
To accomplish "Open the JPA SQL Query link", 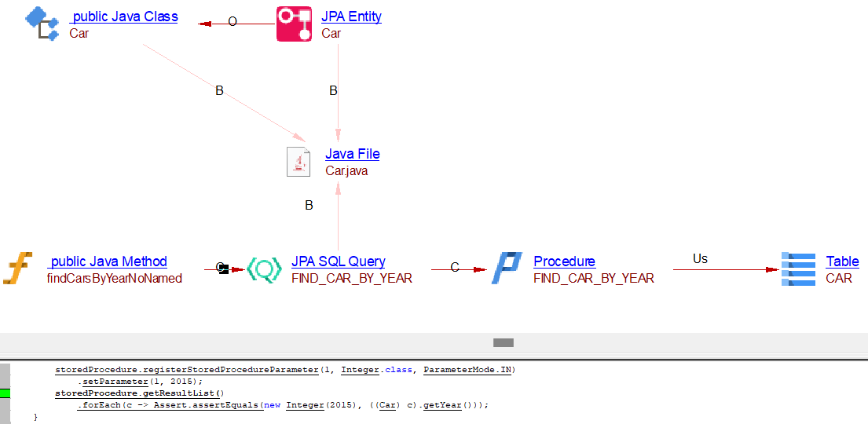I will point(338,261).
